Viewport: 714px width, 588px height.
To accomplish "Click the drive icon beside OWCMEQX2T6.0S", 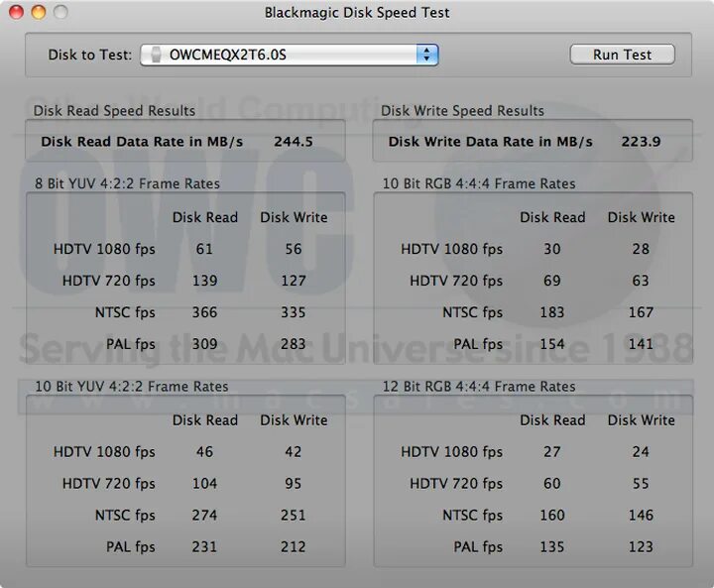I will 156,55.
